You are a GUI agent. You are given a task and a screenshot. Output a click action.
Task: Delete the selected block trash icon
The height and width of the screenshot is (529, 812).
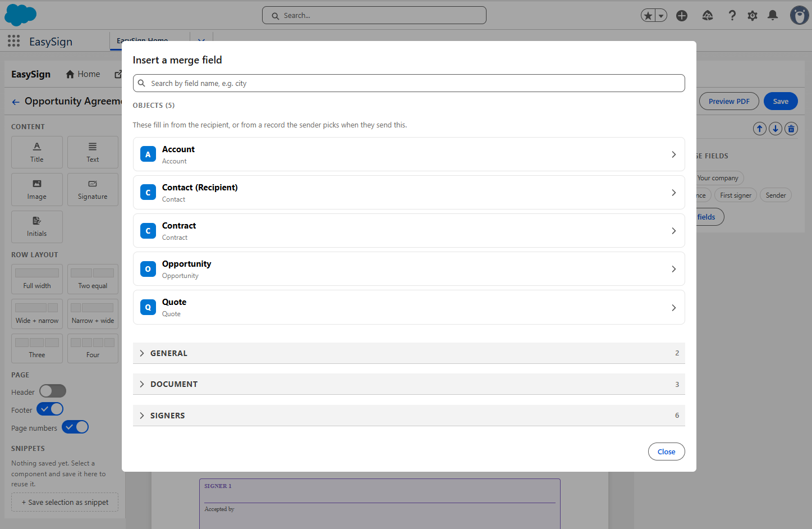[791, 129]
